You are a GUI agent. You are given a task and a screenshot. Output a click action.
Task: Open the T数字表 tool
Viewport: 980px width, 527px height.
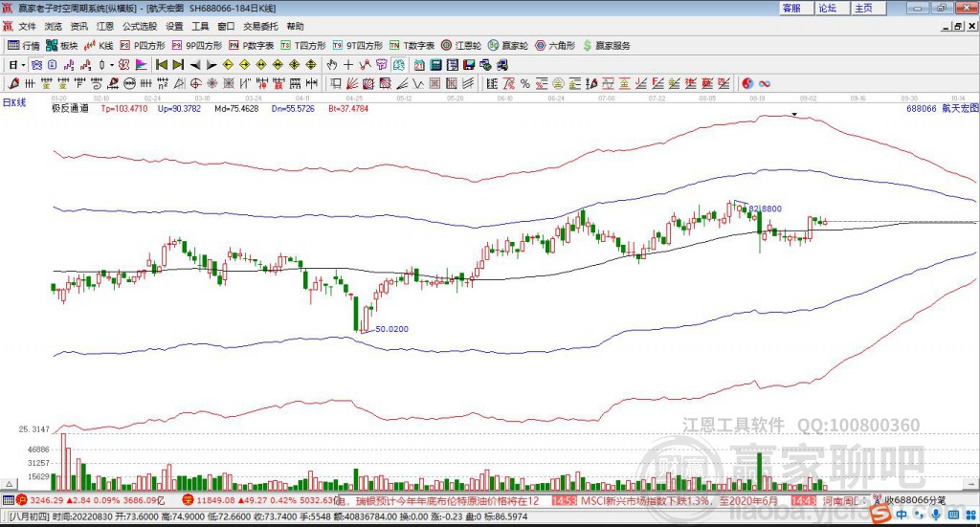coord(412,46)
